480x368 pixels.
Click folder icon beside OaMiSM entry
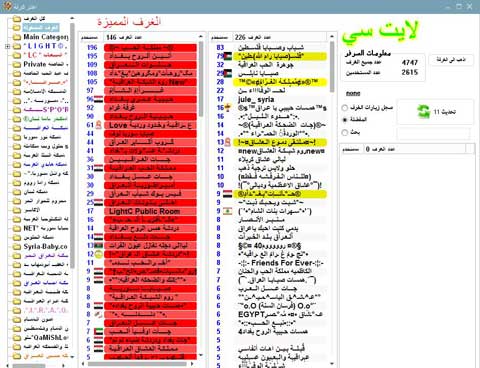(17, 338)
